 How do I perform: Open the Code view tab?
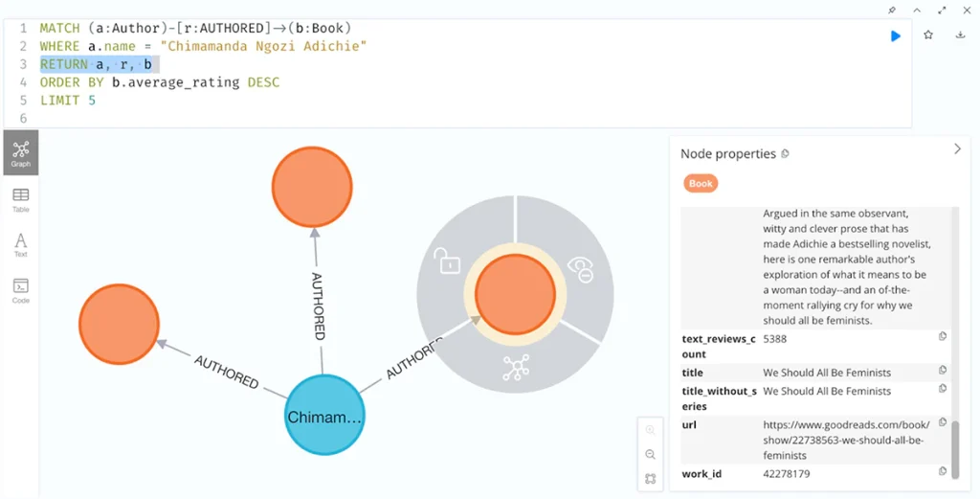(20, 290)
